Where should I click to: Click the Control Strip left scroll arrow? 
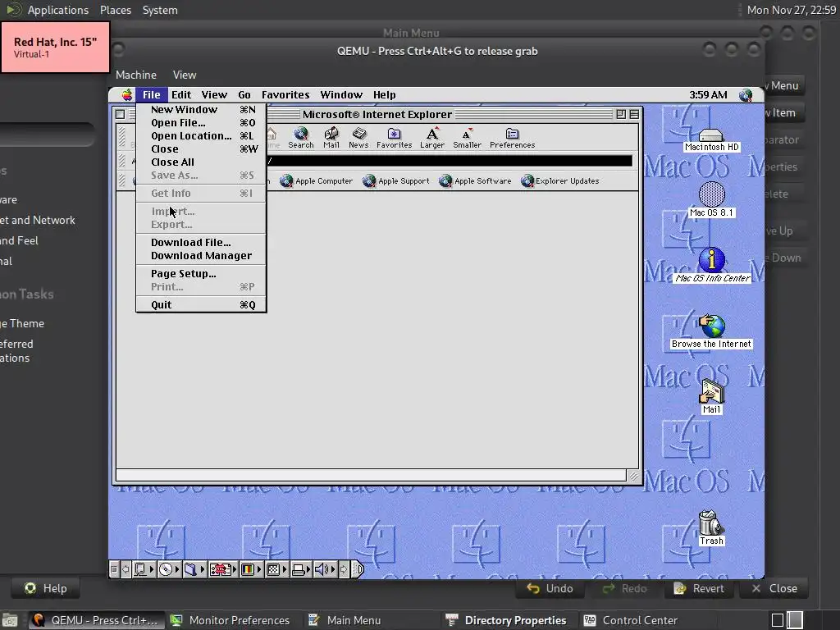pyautogui.click(x=126, y=569)
